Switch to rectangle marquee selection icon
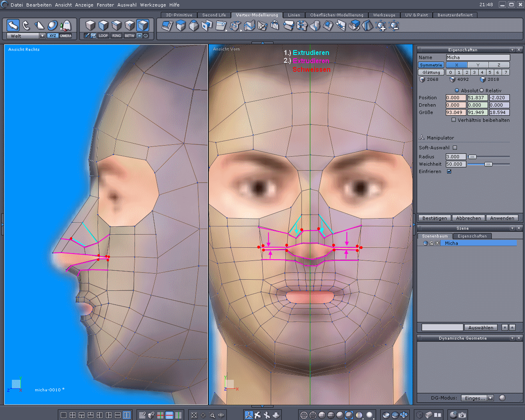Screen dimensions: 525x420 pyautogui.click(x=139, y=36)
